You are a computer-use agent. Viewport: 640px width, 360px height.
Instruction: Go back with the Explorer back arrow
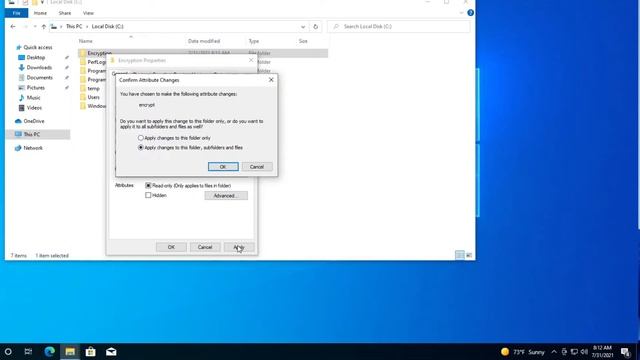(13, 27)
